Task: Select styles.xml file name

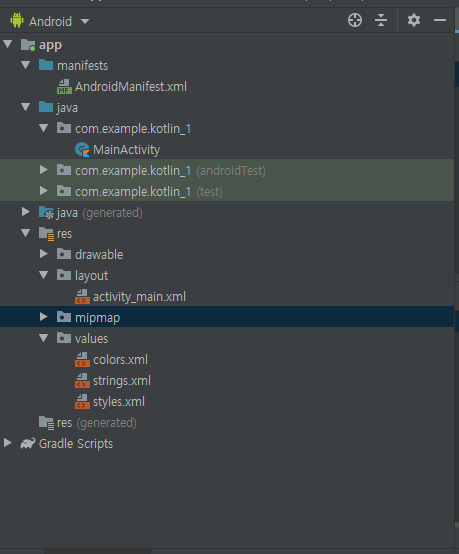Action: (119, 402)
